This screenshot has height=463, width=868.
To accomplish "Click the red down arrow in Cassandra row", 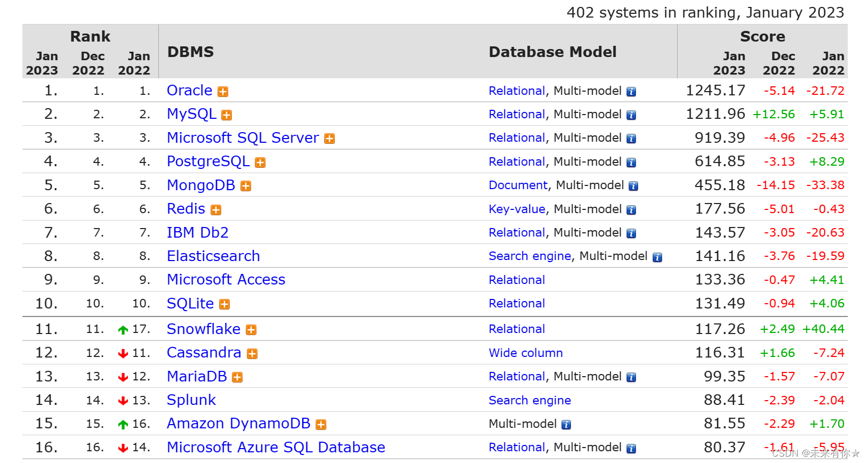I will pyautogui.click(x=123, y=353).
